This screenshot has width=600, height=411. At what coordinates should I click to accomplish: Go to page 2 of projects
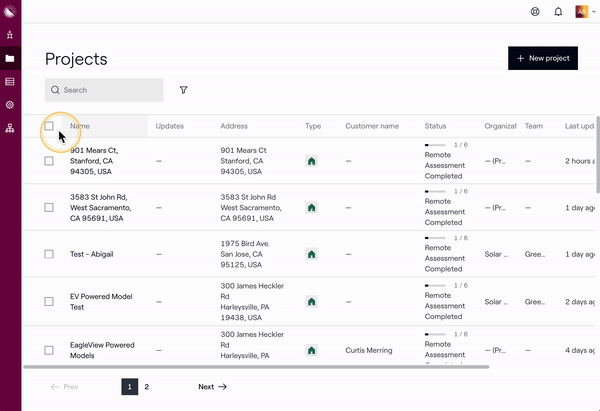[x=146, y=386]
